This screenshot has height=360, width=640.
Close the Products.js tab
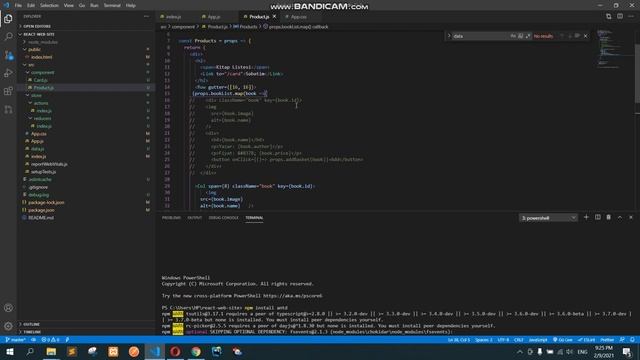274,17
